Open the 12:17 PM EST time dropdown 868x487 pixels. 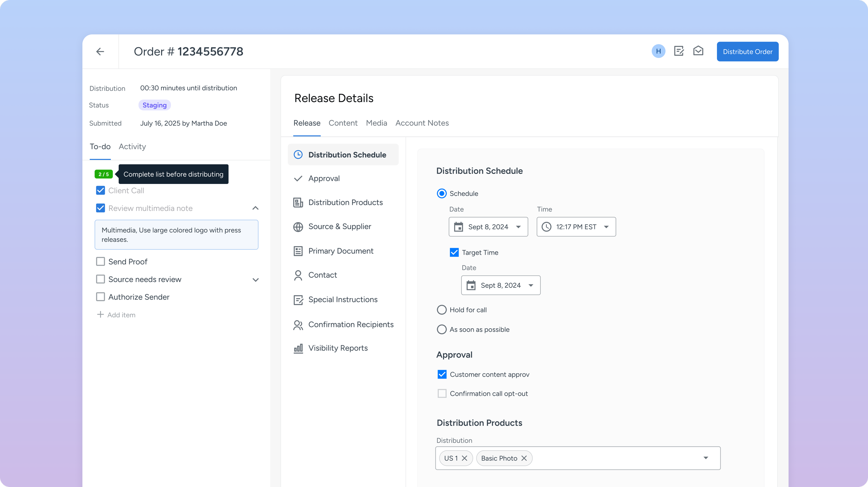(576, 227)
